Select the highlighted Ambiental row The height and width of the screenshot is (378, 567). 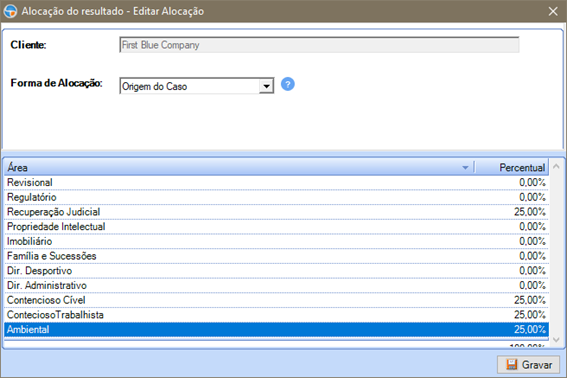click(x=276, y=330)
